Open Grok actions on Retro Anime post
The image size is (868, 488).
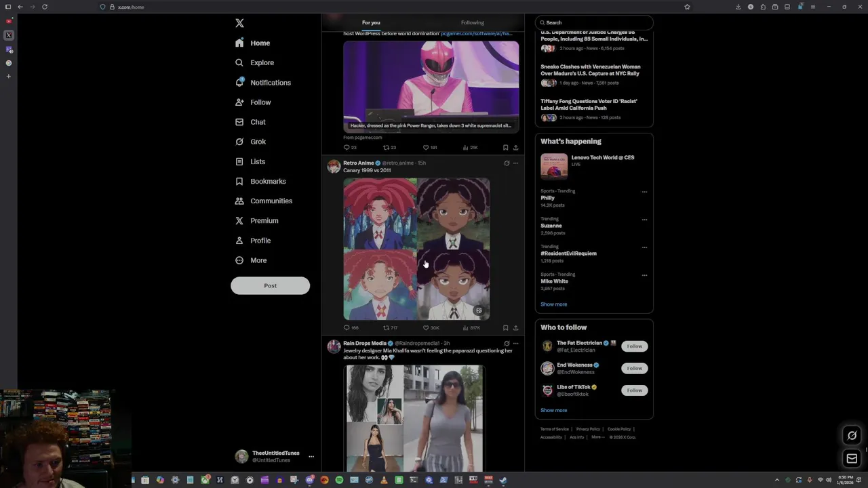click(x=507, y=163)
